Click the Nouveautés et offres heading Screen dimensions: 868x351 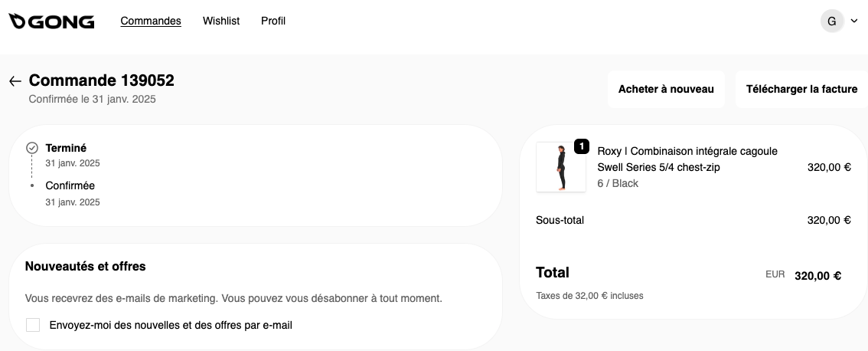pyautogui.click(x=86, y=267)
